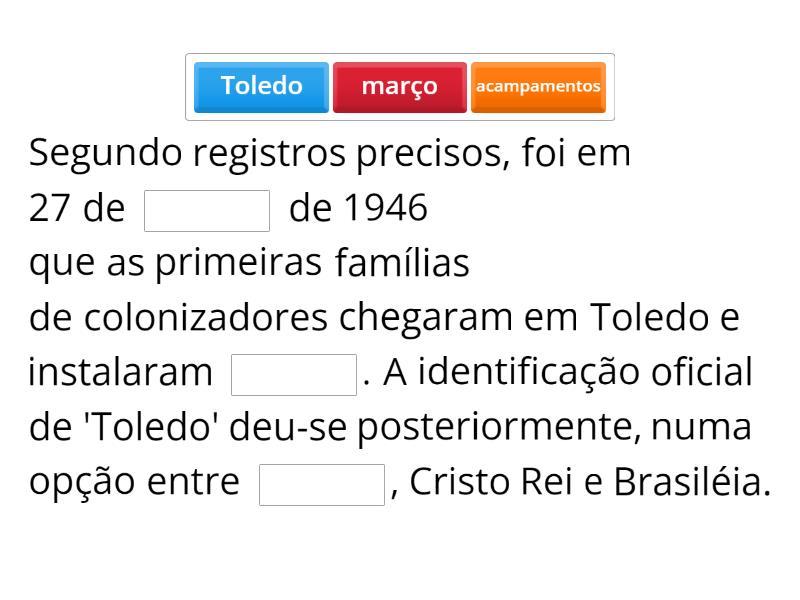This screenshot has width=800, height=600.
Task: Click the blank after "instalaram"
Action: coord(293,374)
